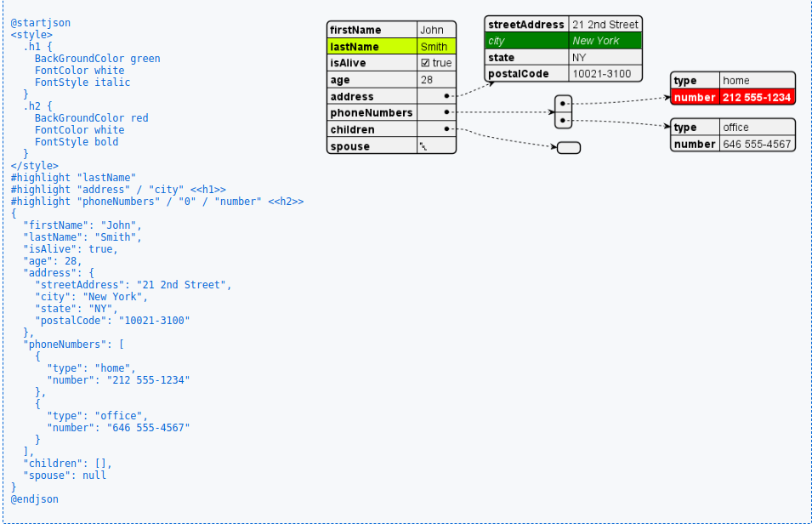Click the '"spouse": null' code line
Screen dimensions: 812x524
[x=65, y=476]
